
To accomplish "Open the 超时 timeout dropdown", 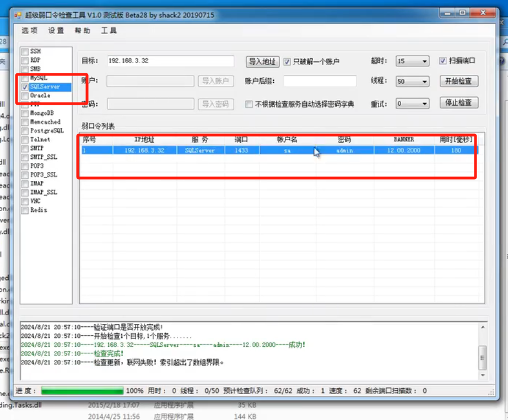I will click(x=413, y=61).
